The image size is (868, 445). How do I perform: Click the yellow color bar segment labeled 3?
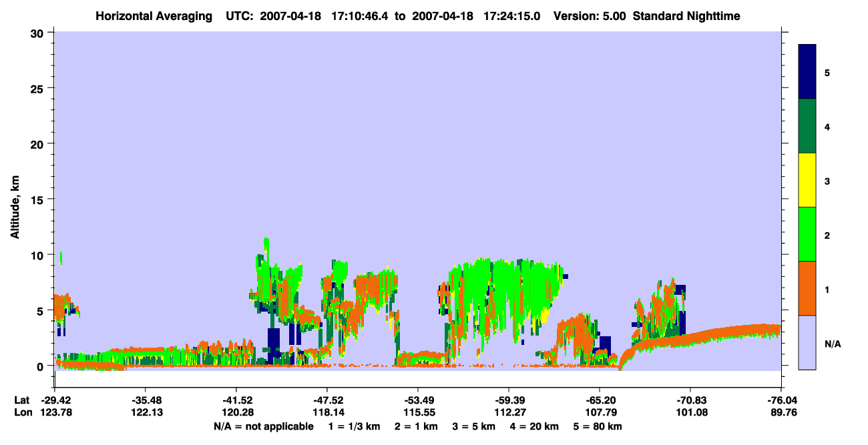coord(807,180)
